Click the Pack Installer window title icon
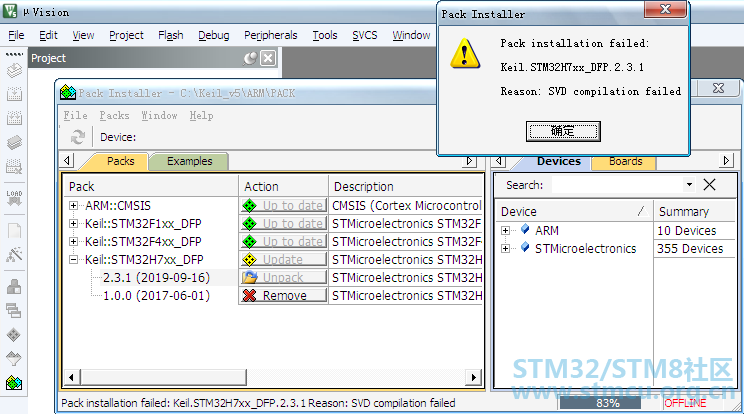 point(68,92)
